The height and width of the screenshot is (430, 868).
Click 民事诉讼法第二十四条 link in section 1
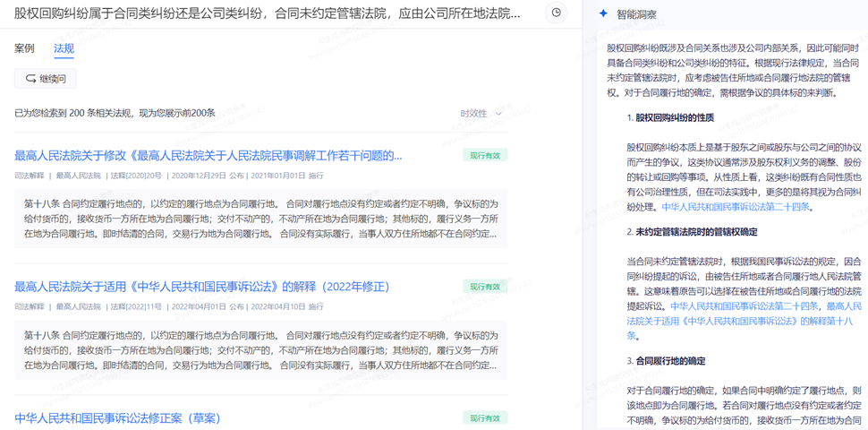tap(736, 207)
